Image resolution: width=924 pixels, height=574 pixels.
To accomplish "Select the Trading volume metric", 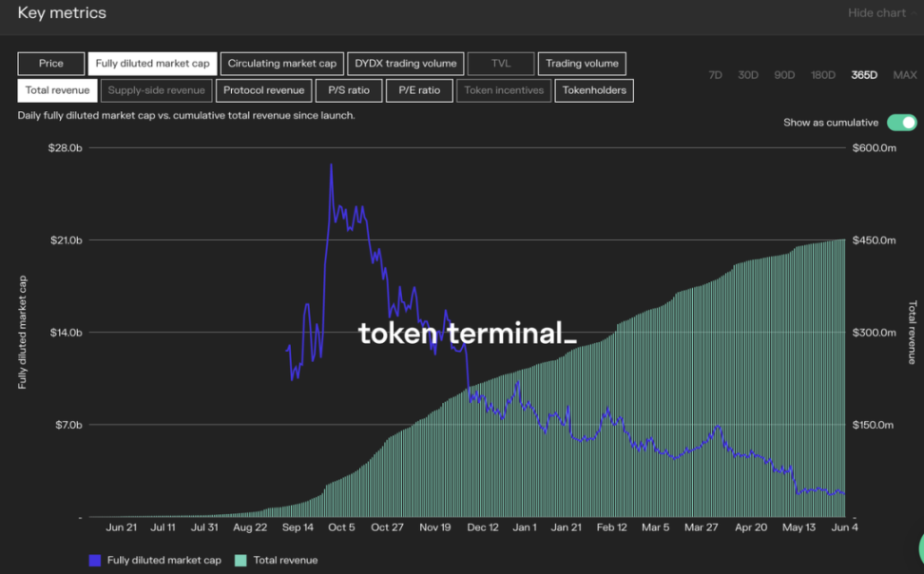I will pos(582,64).
